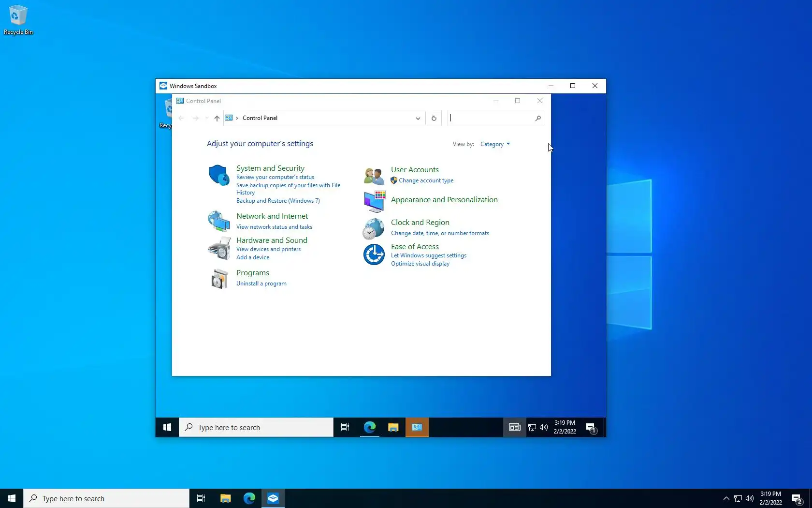Open System and Security category link
812x508 pixels.
270,168
